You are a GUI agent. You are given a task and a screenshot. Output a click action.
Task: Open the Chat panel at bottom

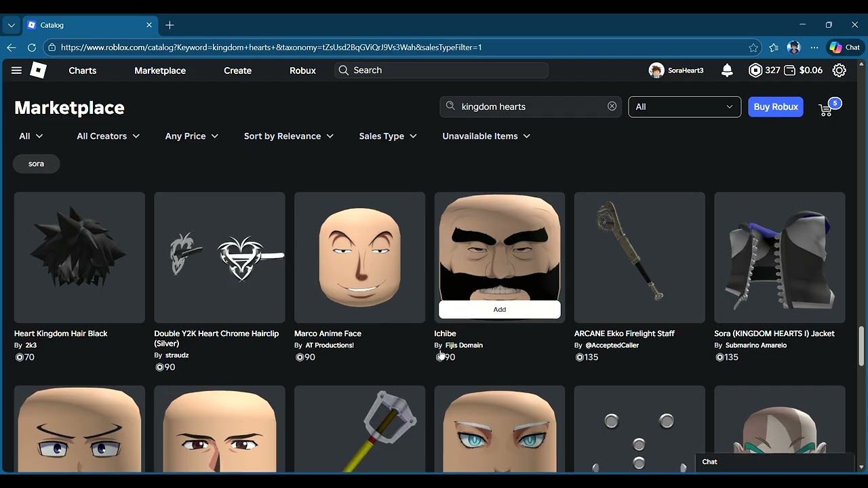[775, 462]
